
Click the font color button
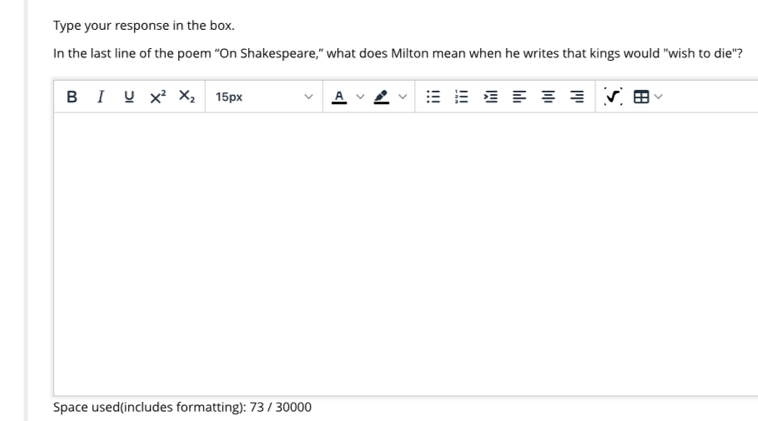[338, 97]
